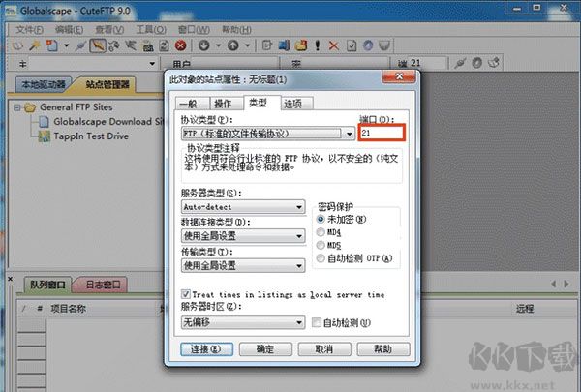581x392 pixels.
Task: Select Globalscape Download Site tree item
Action: coord(101,122)
